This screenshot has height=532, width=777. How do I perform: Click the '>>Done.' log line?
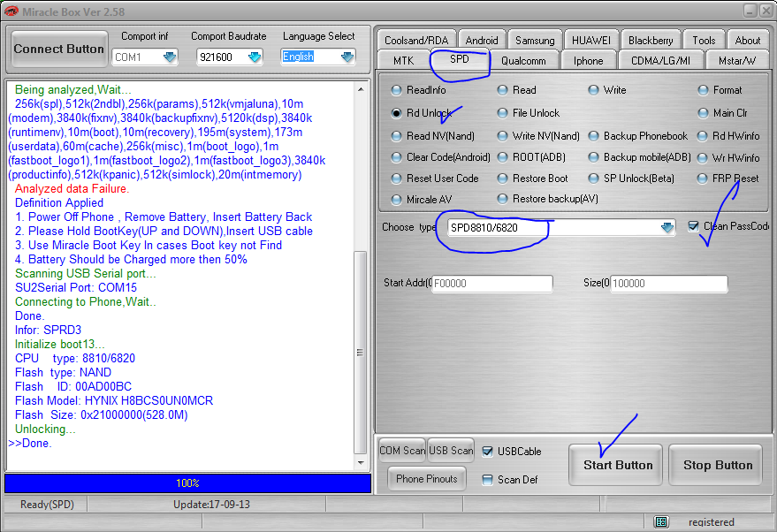tap(30, 444)
